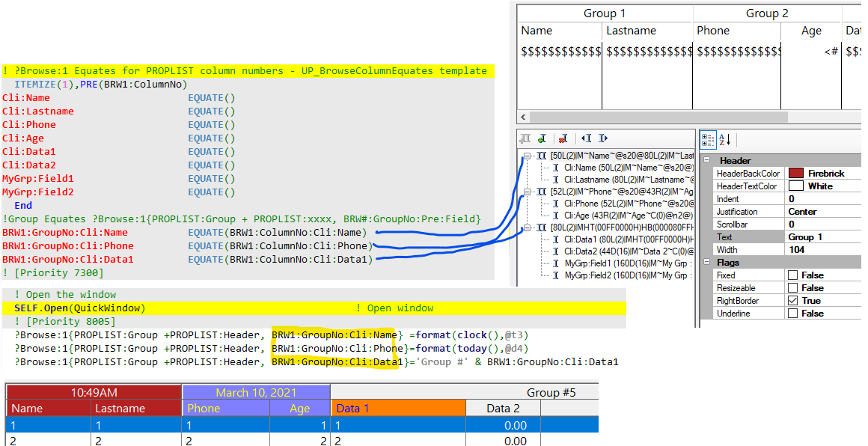The height and width of the screenshot is (446, 868).
Task: Sort properties alphabetically with A-Z icon
Action: pos(725,139)
